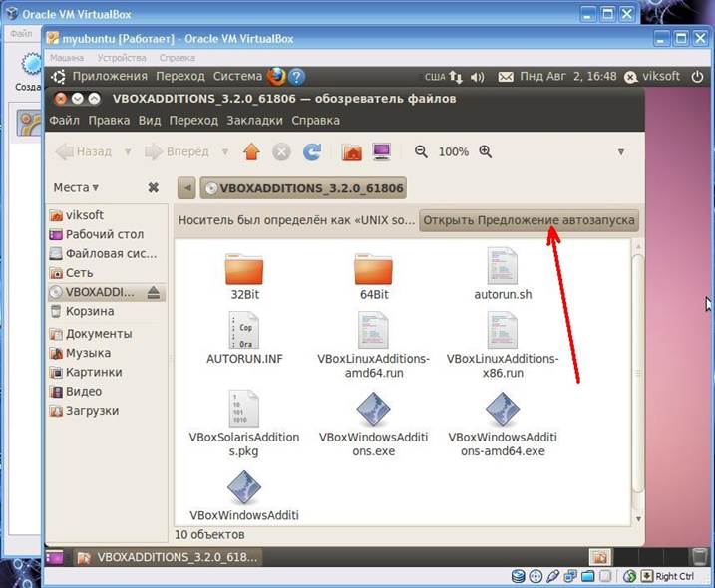Open the Устройства menu of VirtualBox window
715x588 pixels.
[122, 58]
